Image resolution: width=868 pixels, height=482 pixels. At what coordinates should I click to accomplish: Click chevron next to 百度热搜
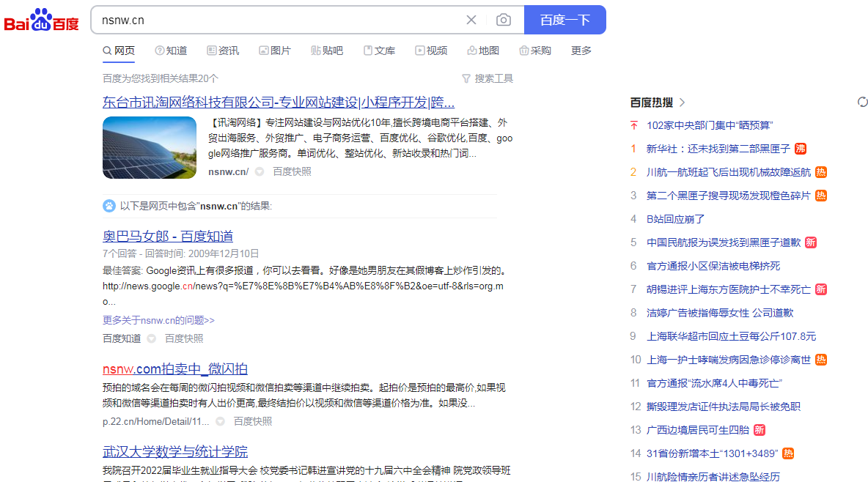click(682, 103)
